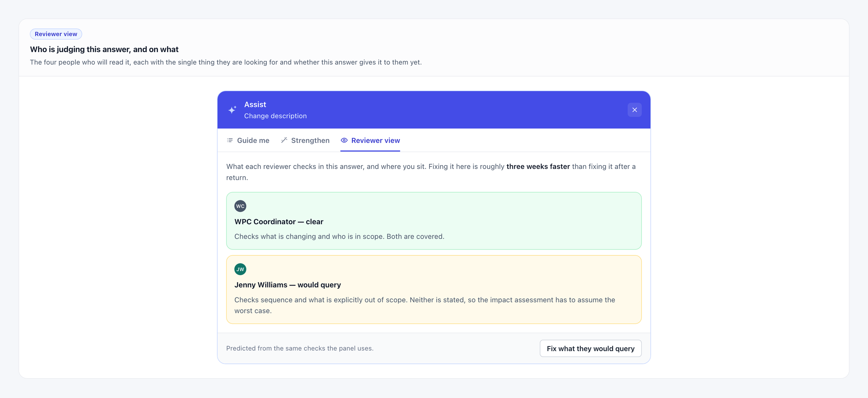Click the Assist header title
Viewport: 868px width, 398px height.
pyautogui.click(x=255, y=104)
